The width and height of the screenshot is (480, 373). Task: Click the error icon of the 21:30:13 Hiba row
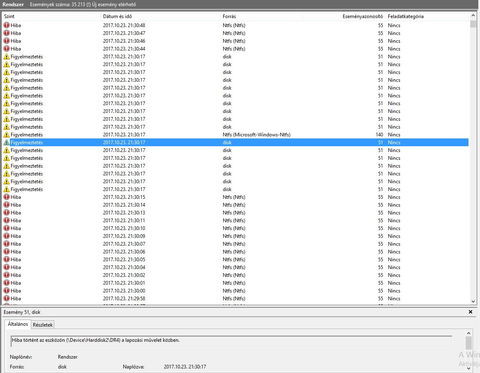point(6,213)
